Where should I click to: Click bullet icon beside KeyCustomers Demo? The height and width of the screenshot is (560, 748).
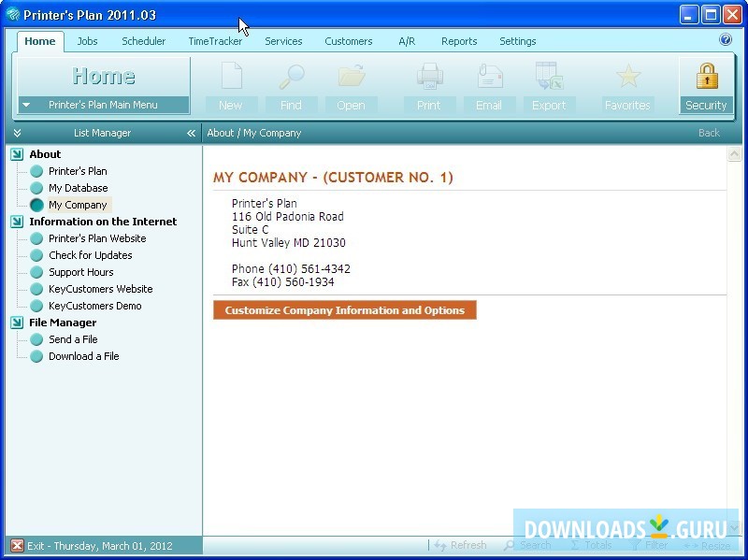pos(36,306)
